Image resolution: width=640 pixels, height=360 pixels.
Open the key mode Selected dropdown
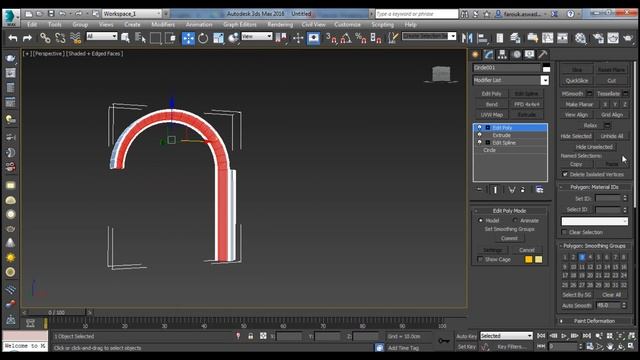(x=506, y=336)
